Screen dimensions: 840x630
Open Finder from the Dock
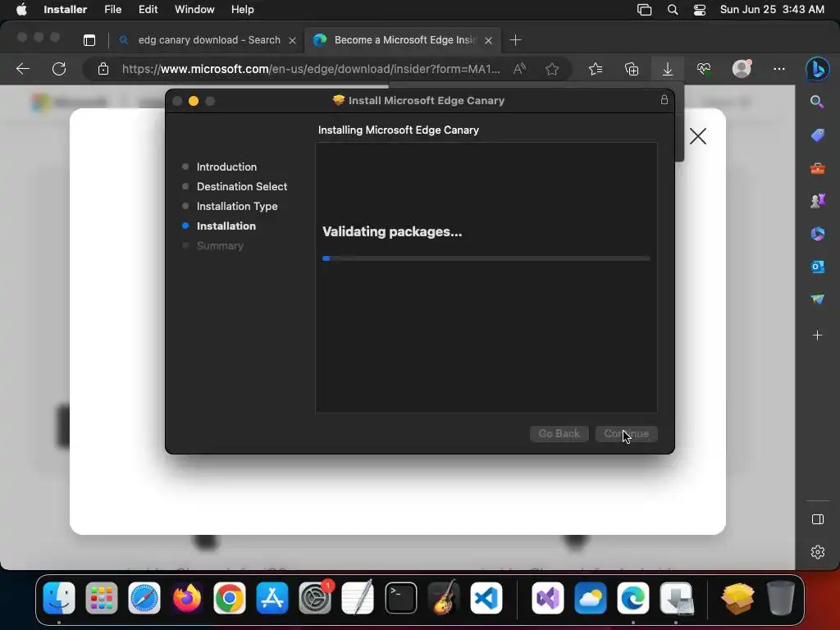[x=59, y=598]
